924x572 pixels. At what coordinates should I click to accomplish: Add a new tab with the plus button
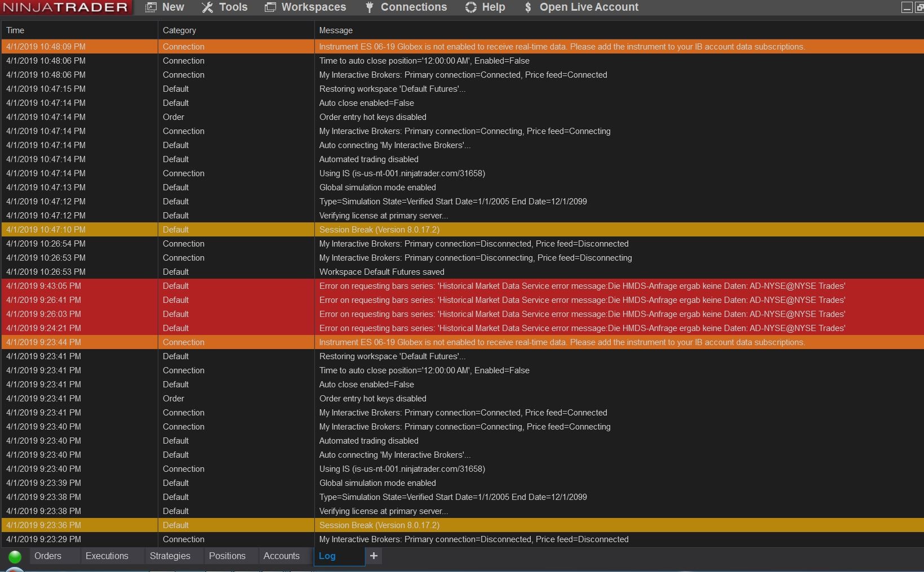pos(374,556)
